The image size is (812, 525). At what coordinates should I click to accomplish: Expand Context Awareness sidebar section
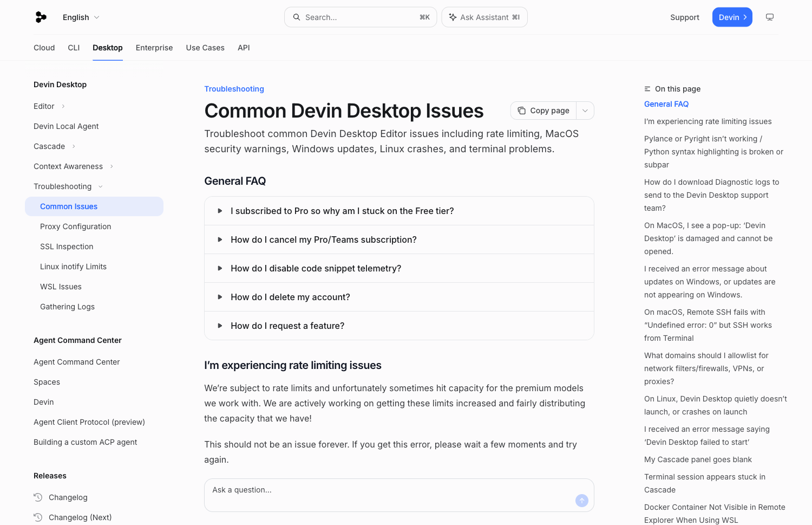click(112, 166)
